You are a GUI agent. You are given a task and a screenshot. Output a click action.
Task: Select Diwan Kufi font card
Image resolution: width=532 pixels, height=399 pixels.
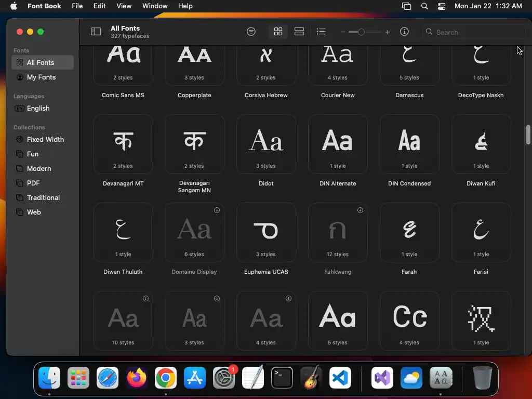pyautogui.click(x=481, y=144)
